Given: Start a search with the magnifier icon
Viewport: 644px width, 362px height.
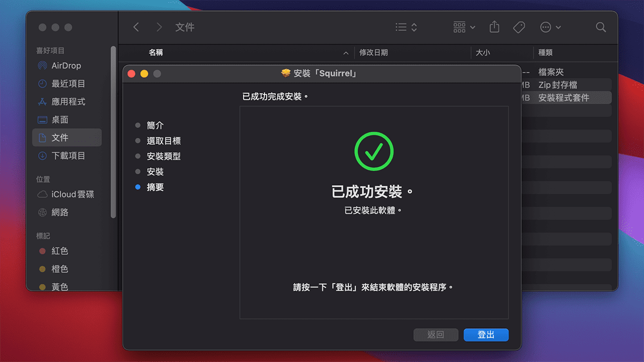Looking at the screenshot, I should (601, 27).
